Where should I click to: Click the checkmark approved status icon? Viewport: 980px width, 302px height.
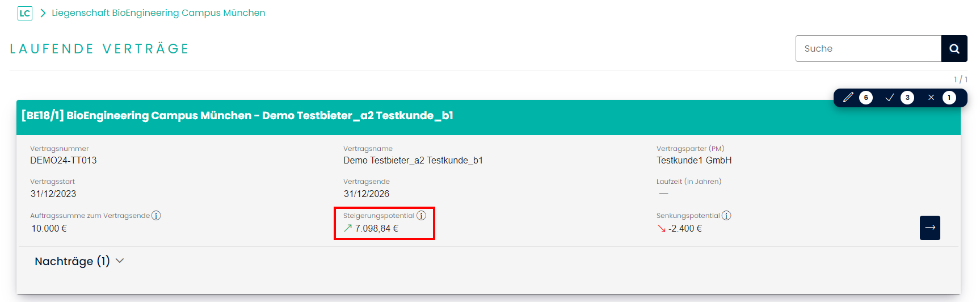point(890,98)
